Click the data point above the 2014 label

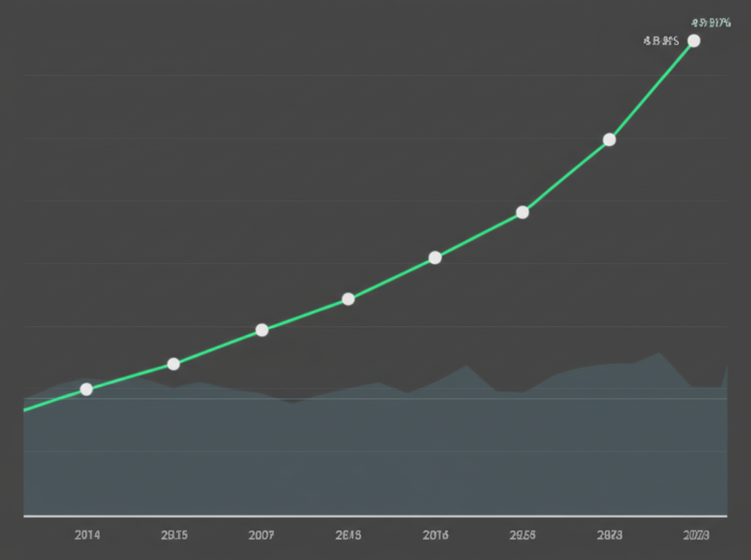pyautogui.click(x=87, y=389)
